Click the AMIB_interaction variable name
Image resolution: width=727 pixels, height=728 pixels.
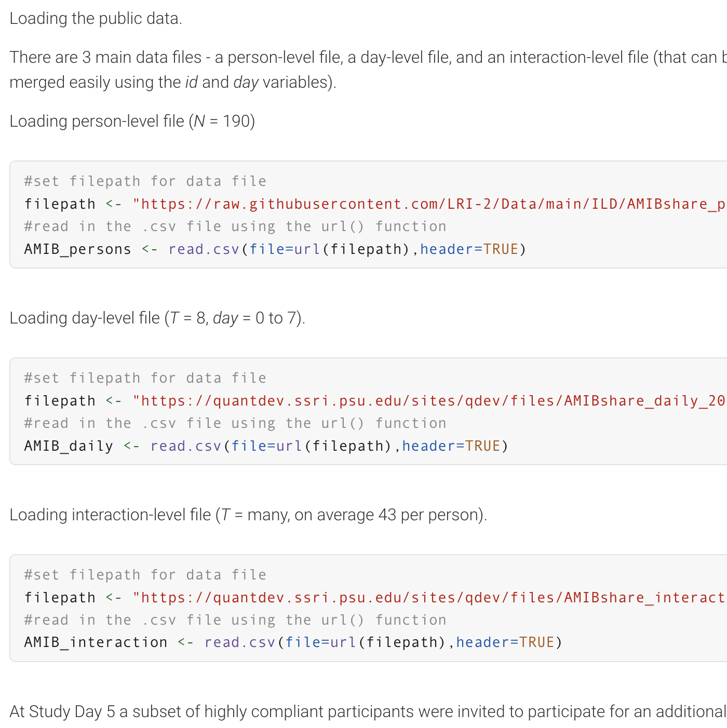pyautogui.click(x=96, y=642)
